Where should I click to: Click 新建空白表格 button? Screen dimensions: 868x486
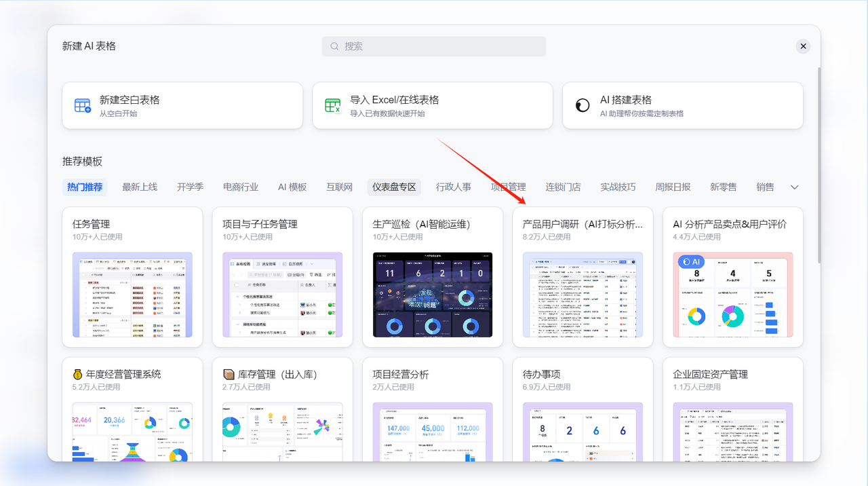[182, 106]
